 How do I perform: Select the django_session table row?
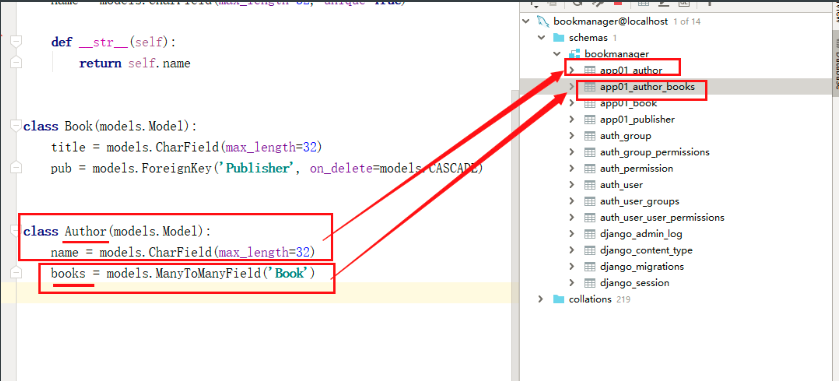point(675,283)
